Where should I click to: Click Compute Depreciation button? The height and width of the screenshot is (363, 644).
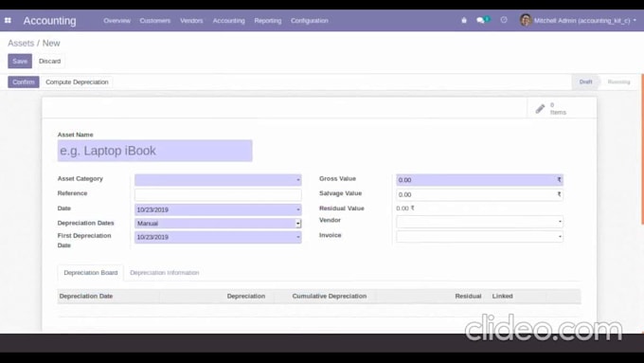[77, 82]
